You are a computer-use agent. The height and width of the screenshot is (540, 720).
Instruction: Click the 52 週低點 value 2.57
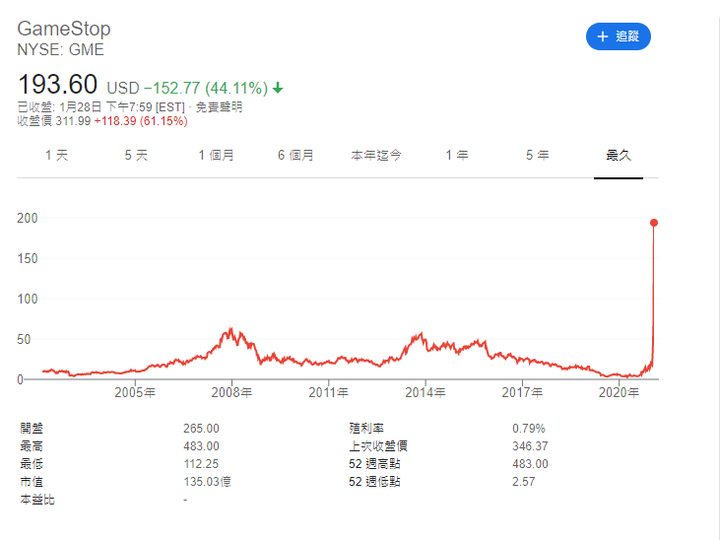pyautogui.click(x=523, y=482)
